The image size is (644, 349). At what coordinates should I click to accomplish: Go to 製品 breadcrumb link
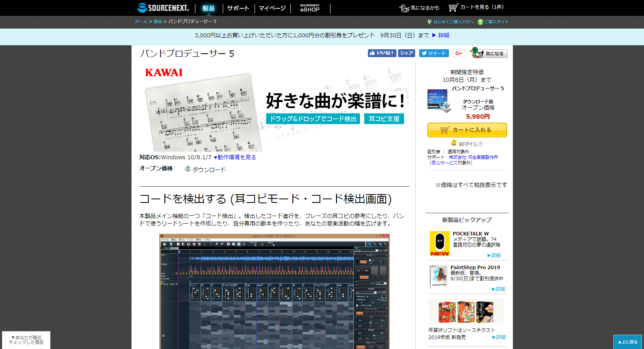pos(158,21)
